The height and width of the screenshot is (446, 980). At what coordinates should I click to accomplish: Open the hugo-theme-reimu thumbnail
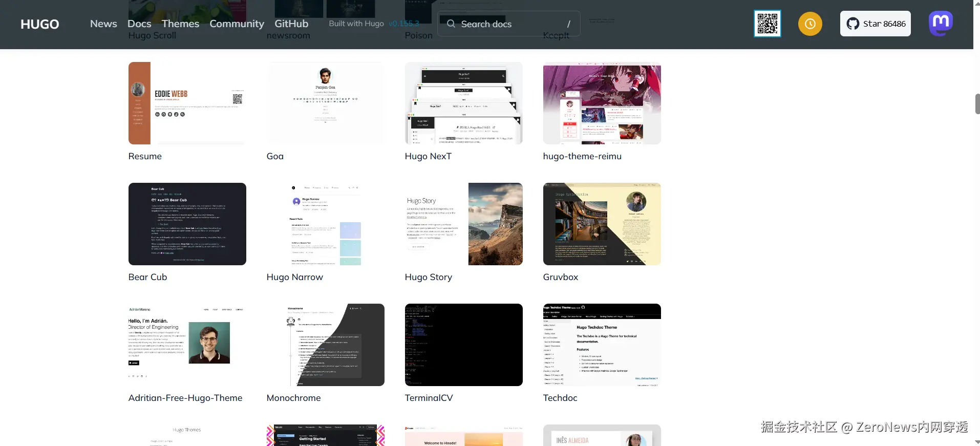pyautogui.click(x=602, y=103)
